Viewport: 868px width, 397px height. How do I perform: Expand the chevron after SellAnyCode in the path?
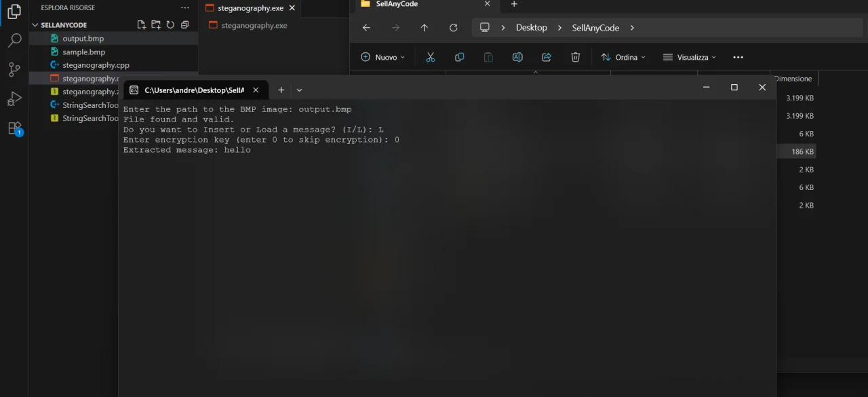coord(632,28)
